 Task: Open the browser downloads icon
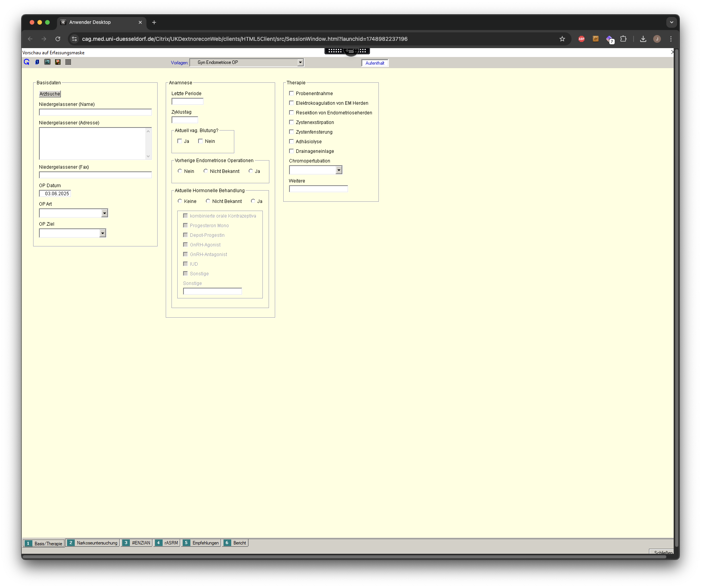tap(643, 39)
